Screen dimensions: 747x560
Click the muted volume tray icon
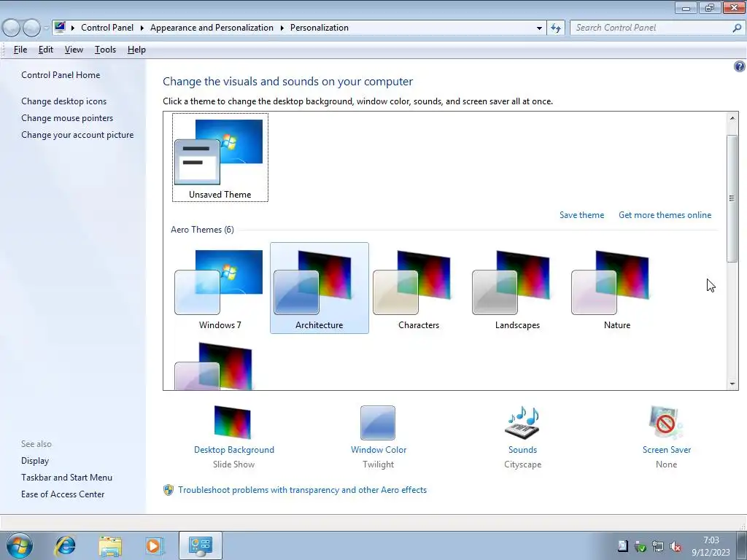(x=675, y=546)
